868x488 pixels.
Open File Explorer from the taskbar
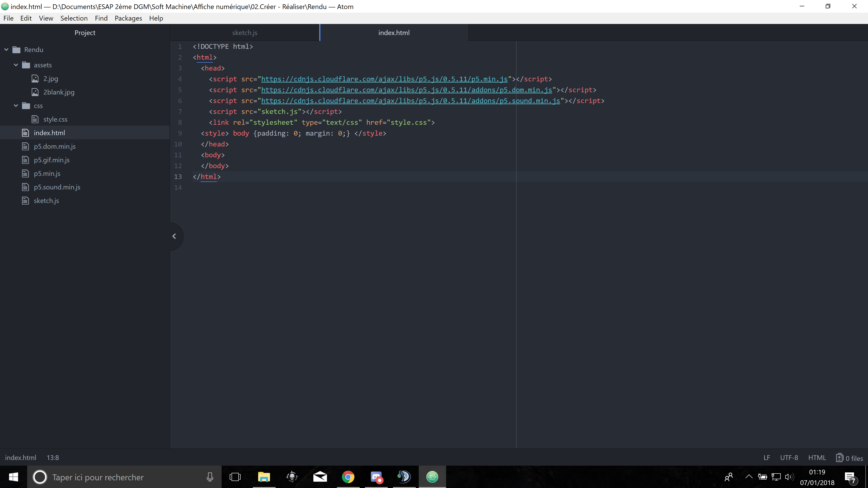(264, 477)
